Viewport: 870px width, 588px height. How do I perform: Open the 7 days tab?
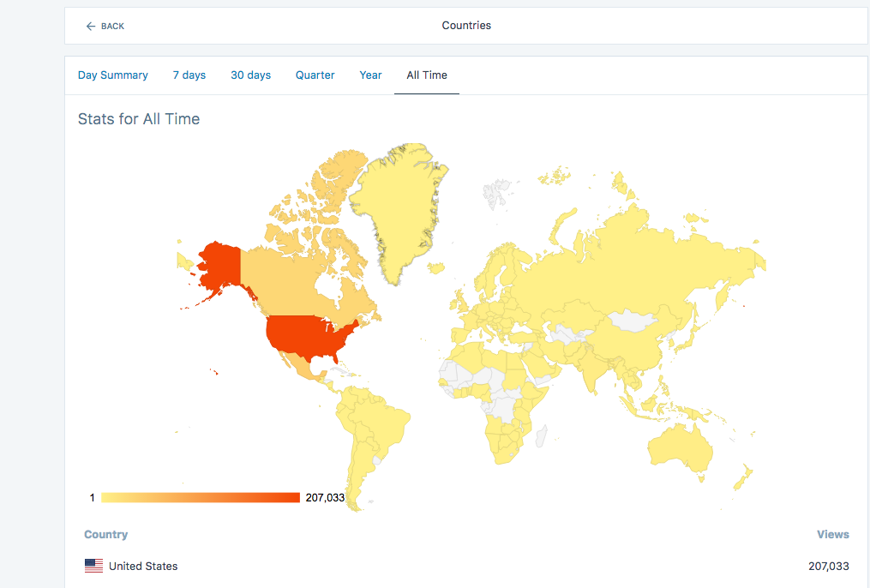(189, 75)
